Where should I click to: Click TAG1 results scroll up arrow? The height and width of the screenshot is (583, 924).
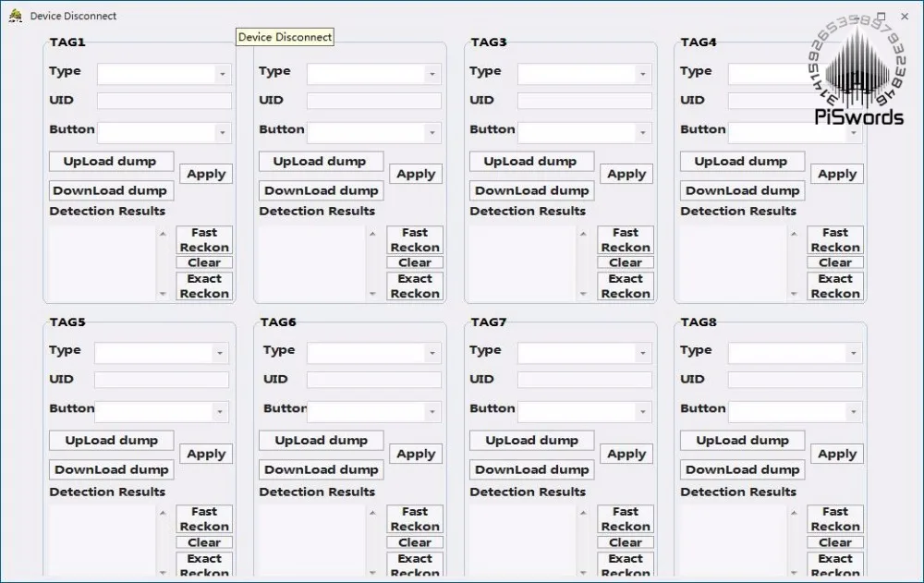coord(163,234)
